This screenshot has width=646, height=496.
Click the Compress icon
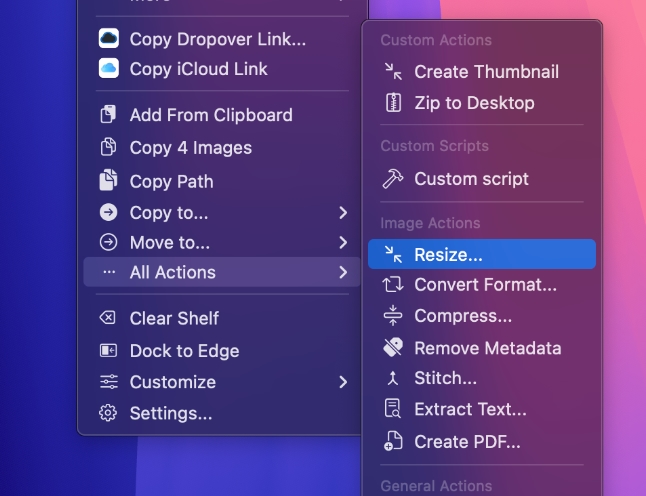tap(393, 316)
